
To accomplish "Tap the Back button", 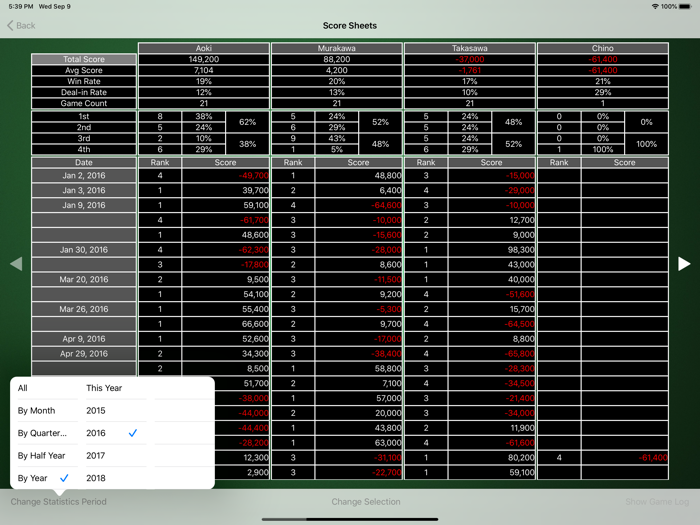I will point(21,25).
